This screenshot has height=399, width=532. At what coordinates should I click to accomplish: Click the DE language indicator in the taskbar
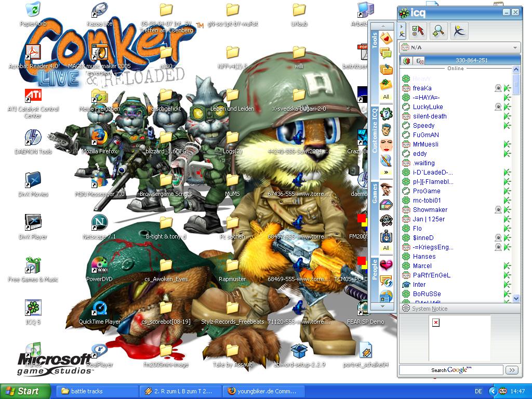tap(478, 391)
